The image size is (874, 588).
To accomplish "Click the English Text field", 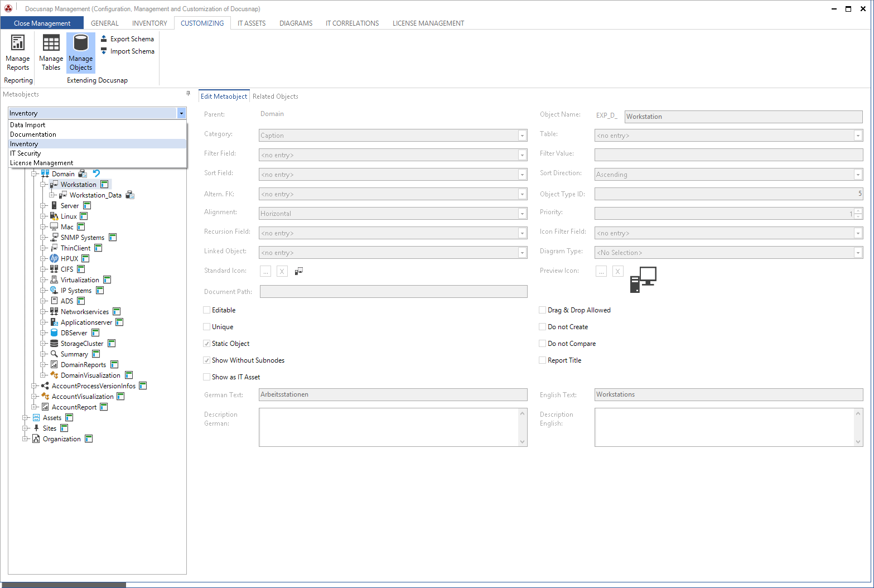I will point(728,394).
